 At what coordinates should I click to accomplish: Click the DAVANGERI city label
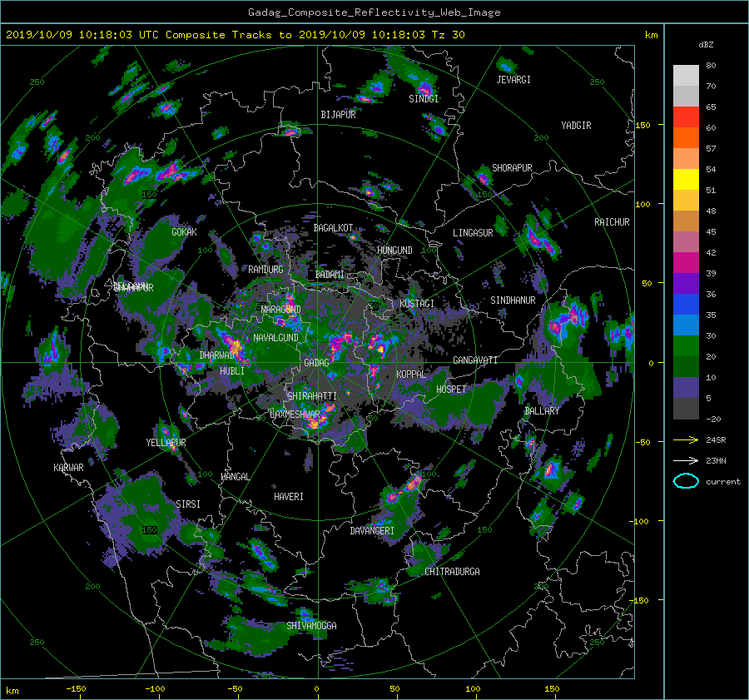[372, 531]
